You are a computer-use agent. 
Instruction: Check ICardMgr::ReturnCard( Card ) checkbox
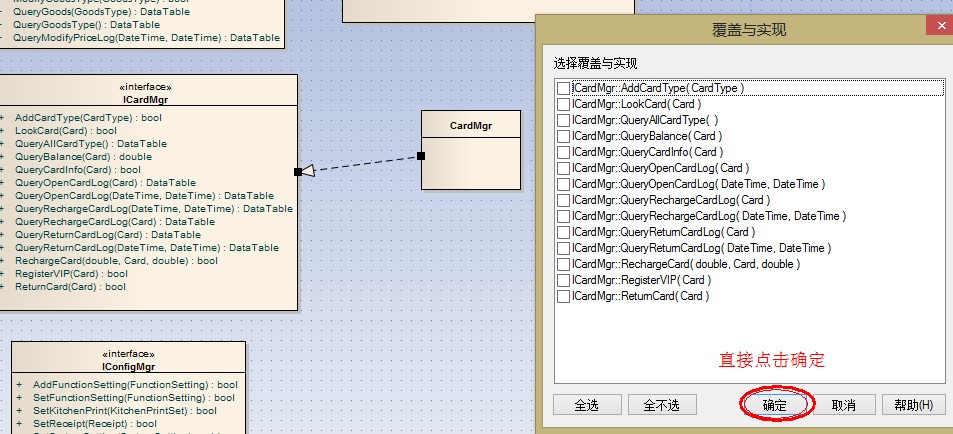pyautogui.click(x=563, y=296)
